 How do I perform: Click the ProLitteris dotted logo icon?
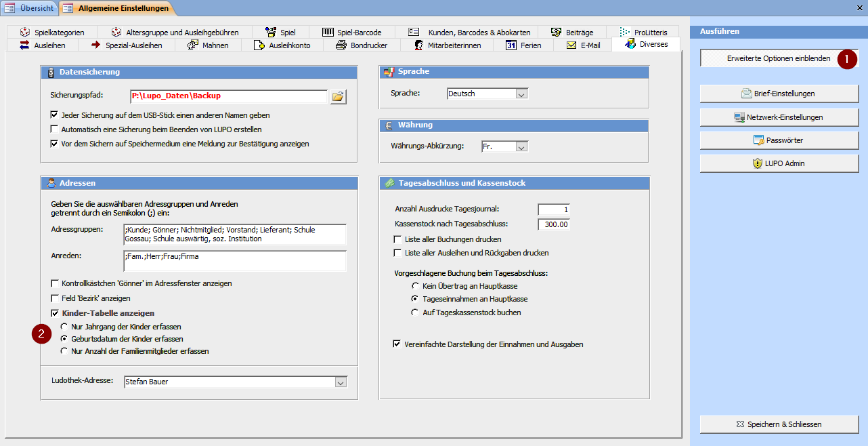pos(625,32)
